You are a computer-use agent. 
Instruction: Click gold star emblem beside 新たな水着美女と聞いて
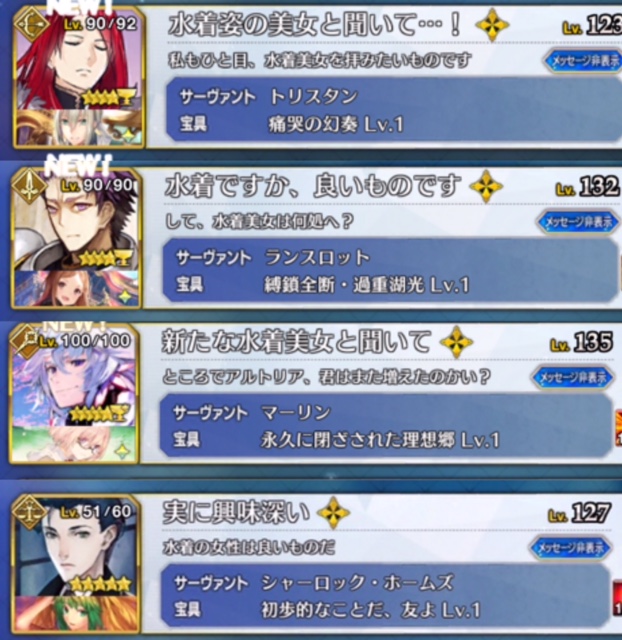[456, 342]
